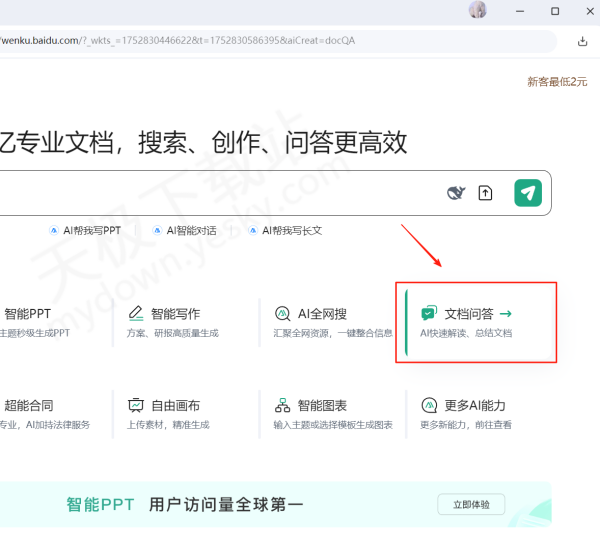This screenshot has height=539, width=600.
Task: Click the 更多AI能力 bubble icon
Action: tap(429, 405)
